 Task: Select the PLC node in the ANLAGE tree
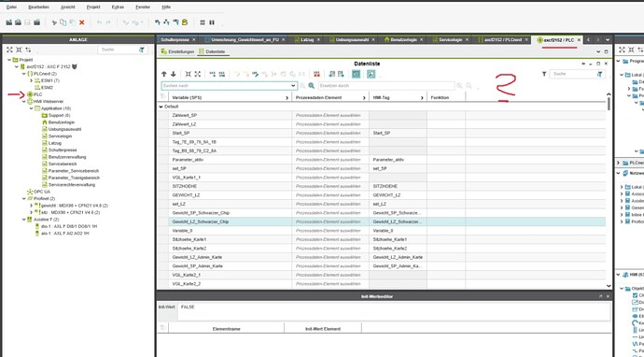pyautogui.click(x=37, y=94)
